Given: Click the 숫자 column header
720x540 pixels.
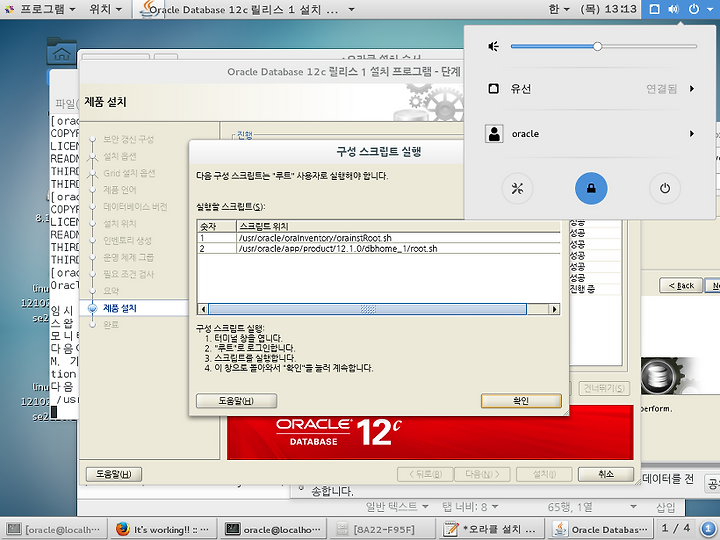Looking at the screenshot, I should coord(217,226).
